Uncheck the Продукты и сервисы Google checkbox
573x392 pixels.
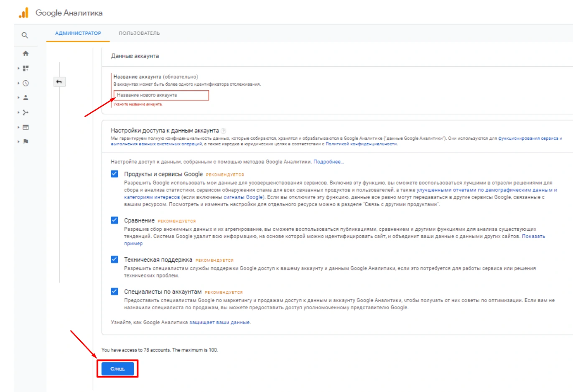[115, 174]
